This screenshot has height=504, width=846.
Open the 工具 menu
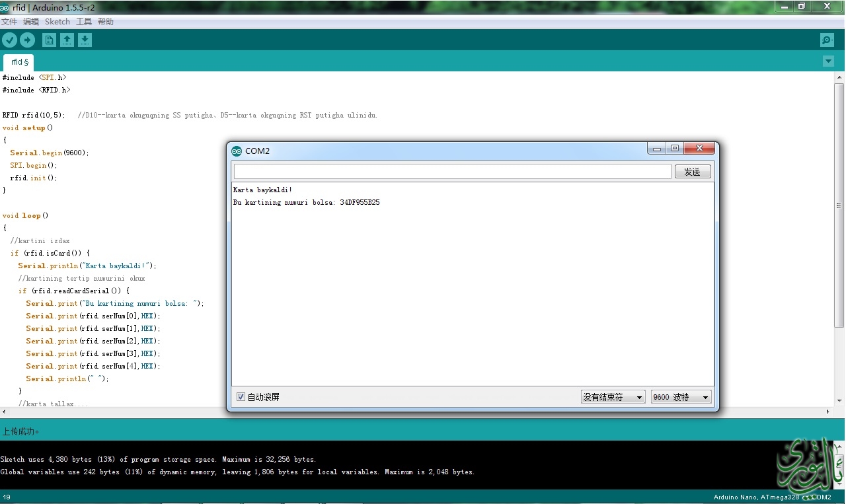(84, 22)
